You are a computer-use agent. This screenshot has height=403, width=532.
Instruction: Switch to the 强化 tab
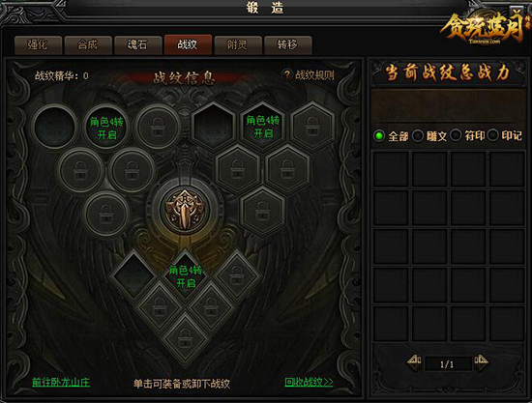pos(38,44)
